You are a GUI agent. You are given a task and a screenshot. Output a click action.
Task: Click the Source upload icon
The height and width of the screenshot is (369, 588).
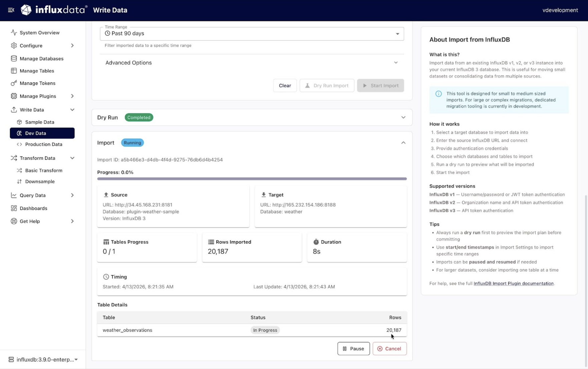(x=106, y=195)
